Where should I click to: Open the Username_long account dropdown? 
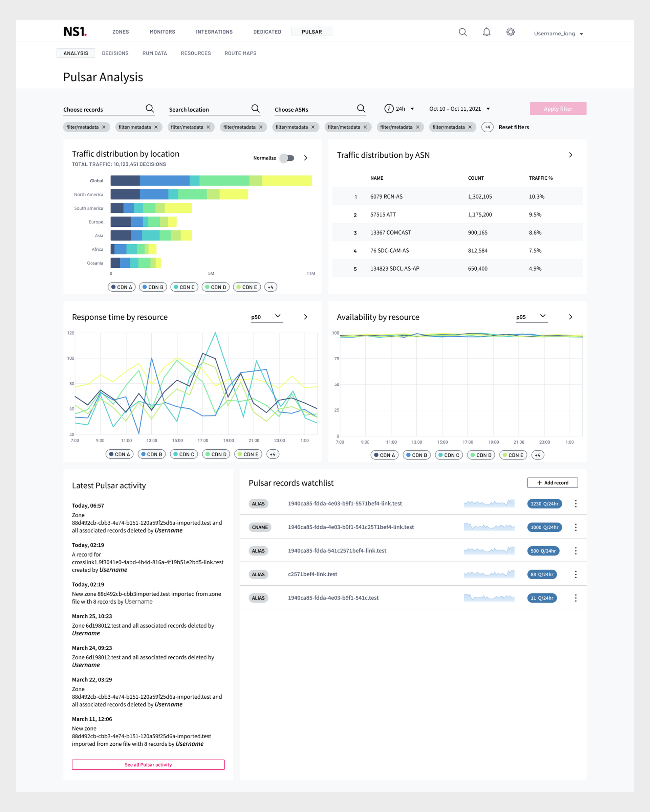[559, 33]
